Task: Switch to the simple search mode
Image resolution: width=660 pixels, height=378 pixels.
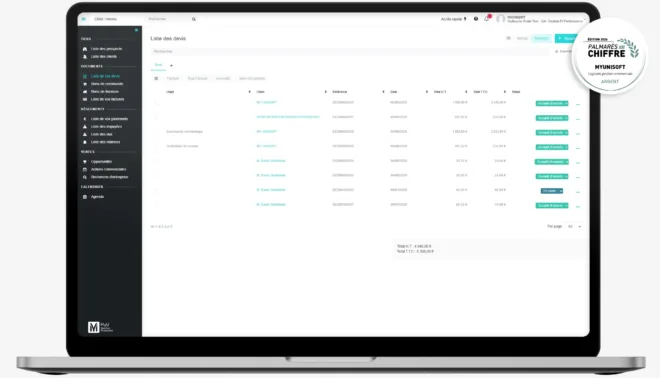Action: pyautogui.click(x=522, y=38)
